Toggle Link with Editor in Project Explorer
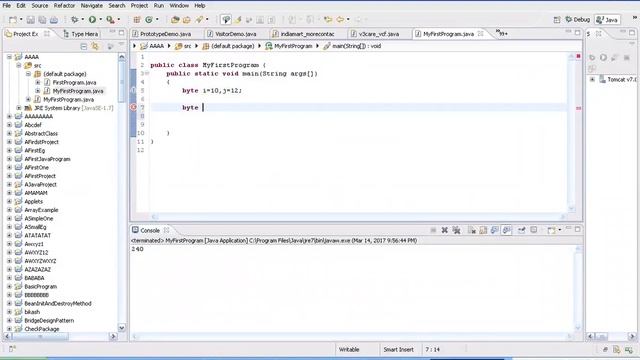 95,47
